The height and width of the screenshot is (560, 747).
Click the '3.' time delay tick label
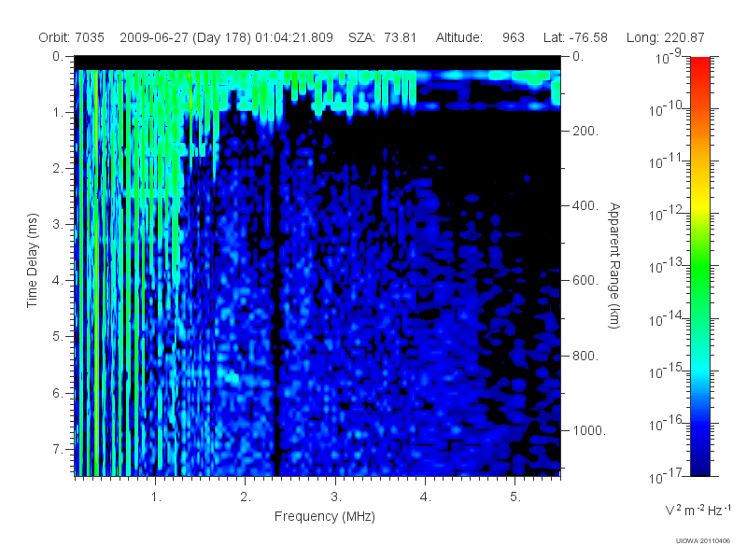pos(58,224)
